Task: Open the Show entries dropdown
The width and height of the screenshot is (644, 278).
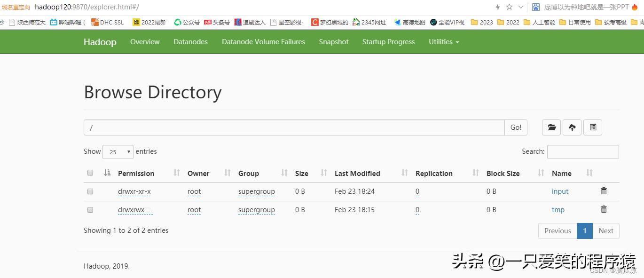Action: coord(118,151)
